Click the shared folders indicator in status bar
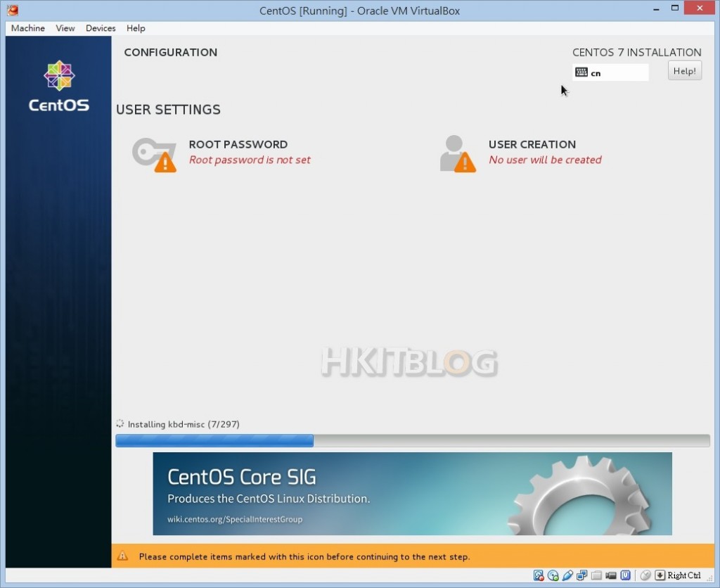Screen dimensions: 720x588 point(596,575)
